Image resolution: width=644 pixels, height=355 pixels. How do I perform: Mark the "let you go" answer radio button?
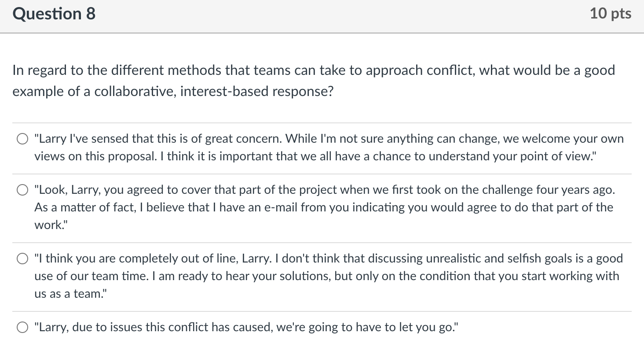(22, 328)
